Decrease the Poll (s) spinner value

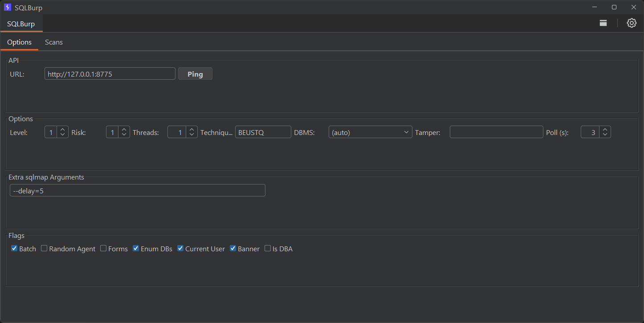[x=605, y=135]
